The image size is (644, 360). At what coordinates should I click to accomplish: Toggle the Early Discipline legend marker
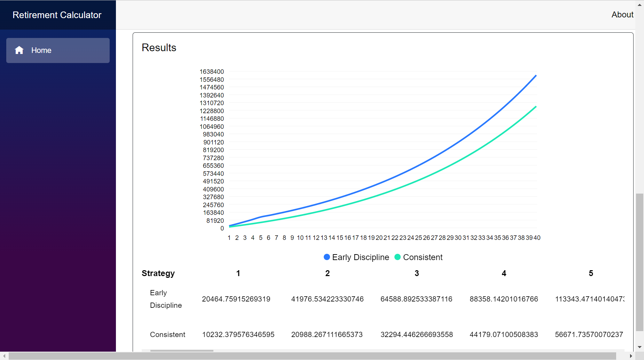click(x=327, y=257)
